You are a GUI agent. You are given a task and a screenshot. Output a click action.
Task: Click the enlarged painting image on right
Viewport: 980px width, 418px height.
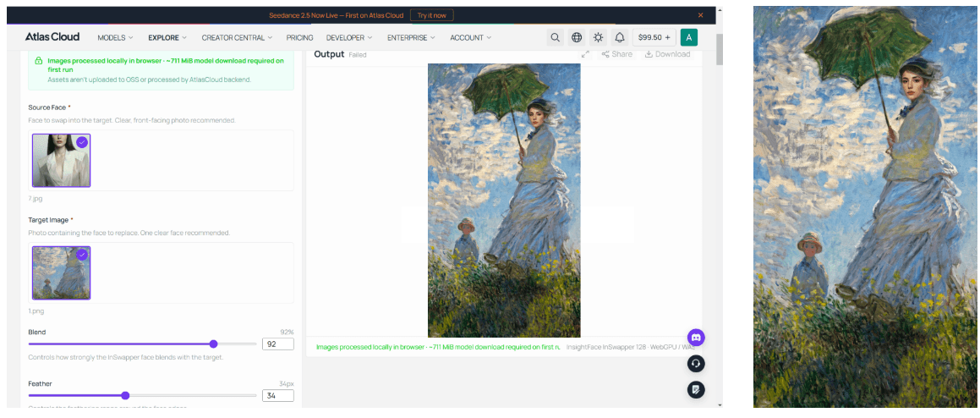[x=866, y=207]
